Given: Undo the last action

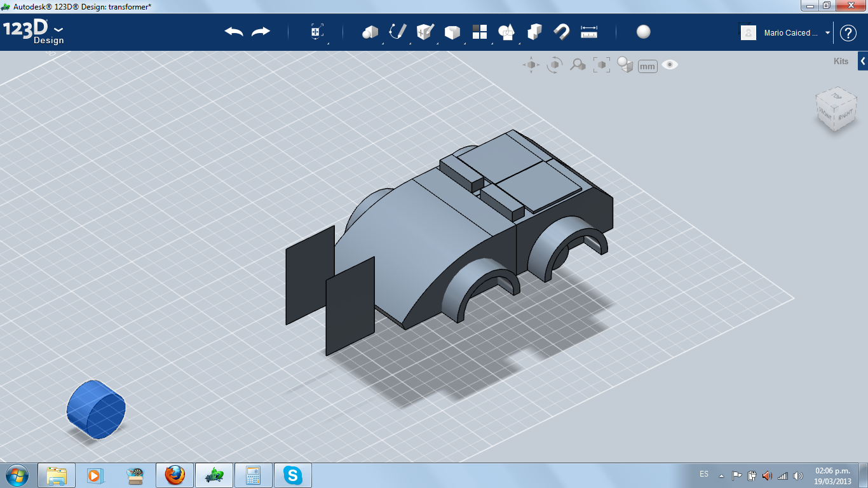Looking at the screenshot, I should coord(234,32).
